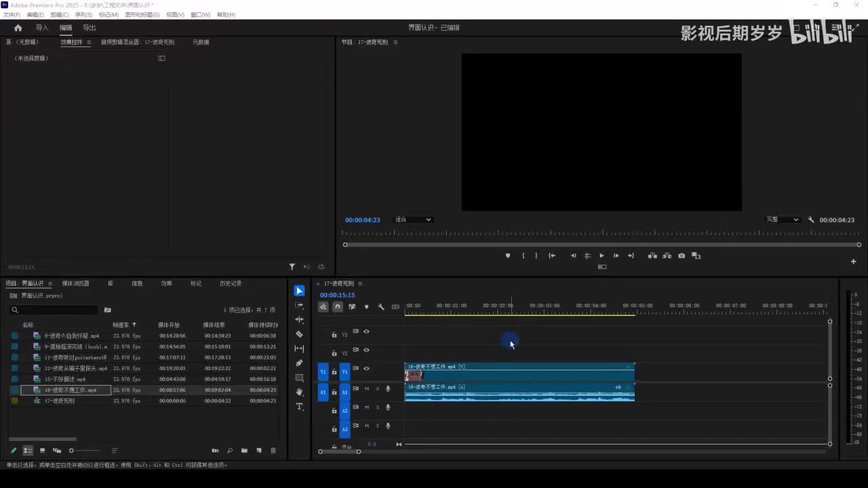
Task: Open the 窗口(W) menu
Action: (x=200, y=14)
